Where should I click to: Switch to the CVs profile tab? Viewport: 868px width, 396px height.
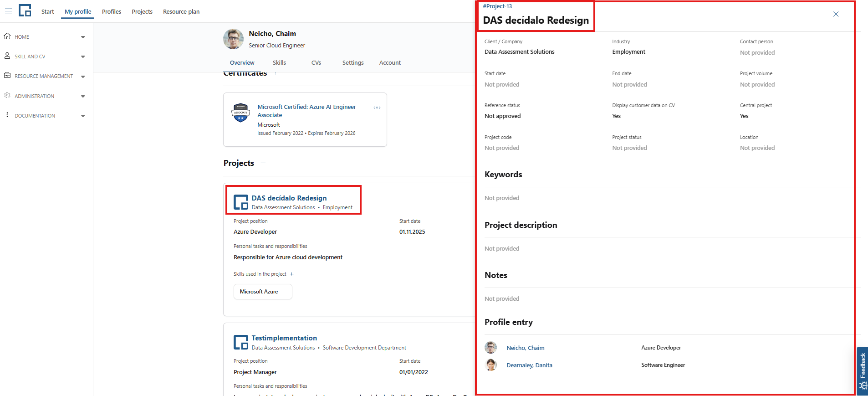(x=317, y=63)
